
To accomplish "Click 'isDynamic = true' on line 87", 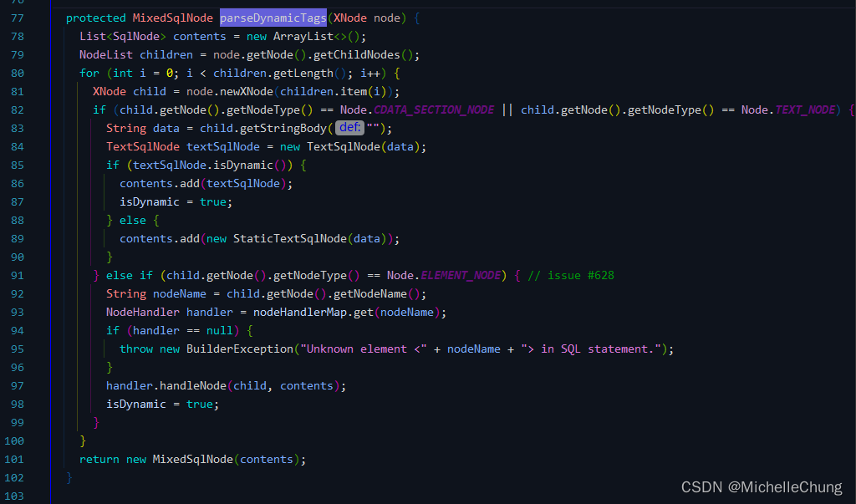I will coord(173,202).
